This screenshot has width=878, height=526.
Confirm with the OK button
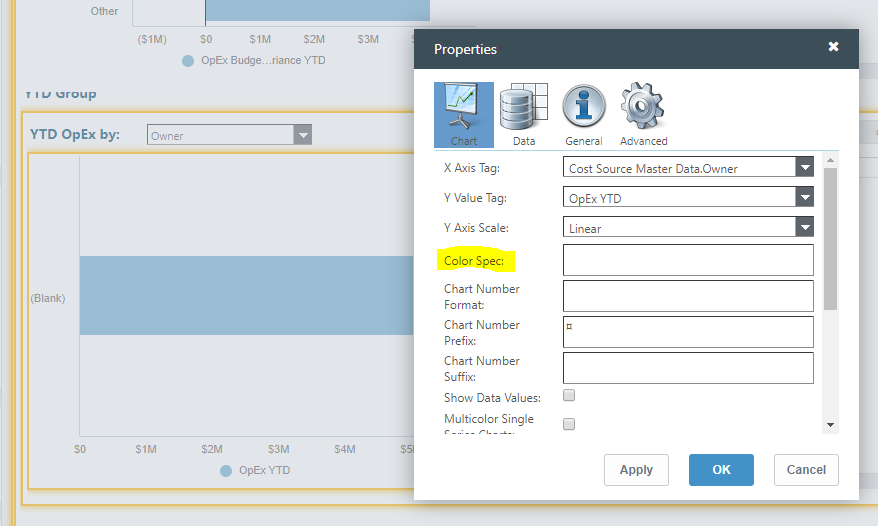pos(721,469)
